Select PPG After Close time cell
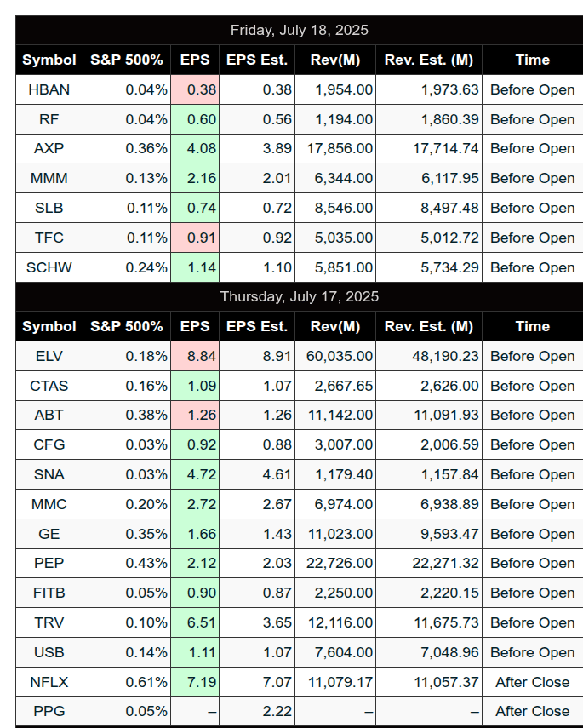Viewport: 583px width, 728px height. [533, 711]
